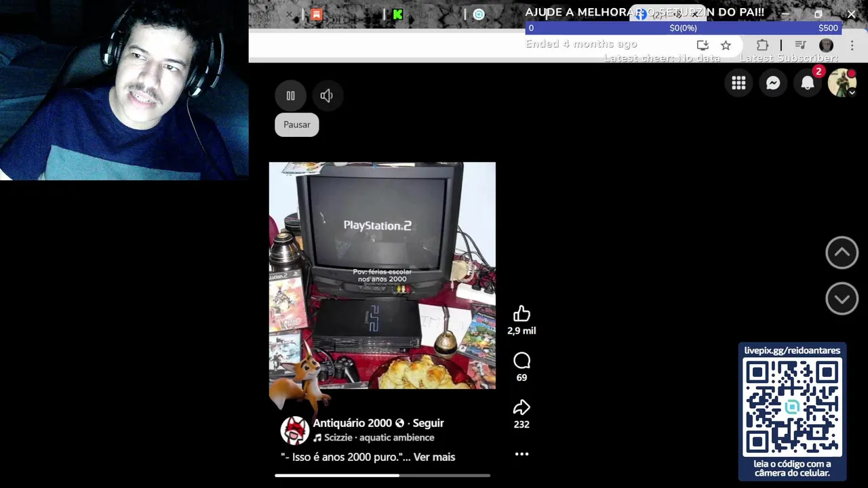Switch to the green K Kick tab
This screenshot has height=488, width=868.
[398, 14]
